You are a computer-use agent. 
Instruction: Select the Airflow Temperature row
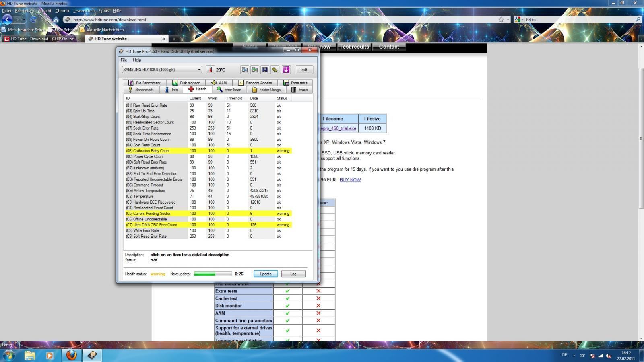pyautogui.click(x=208, y=191)
